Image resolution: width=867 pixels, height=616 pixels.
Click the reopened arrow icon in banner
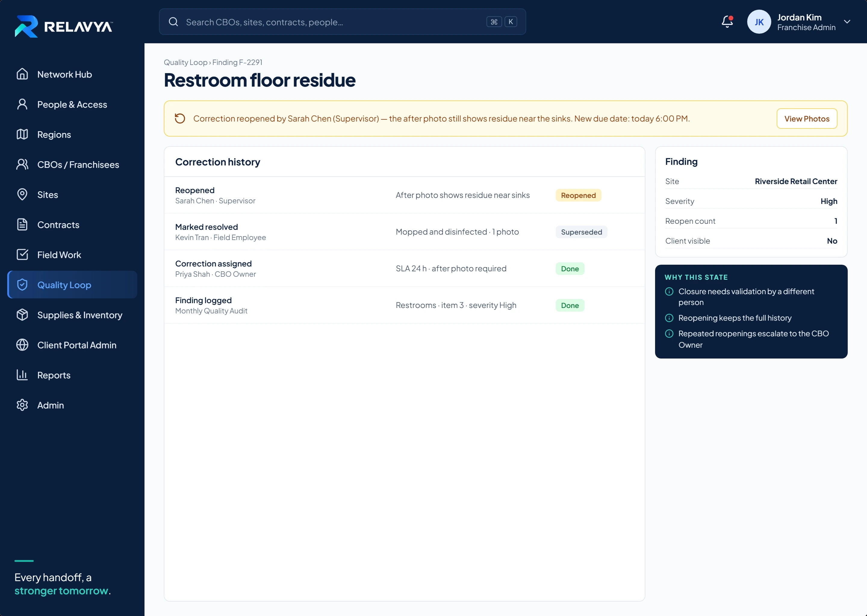coord(180,118)
